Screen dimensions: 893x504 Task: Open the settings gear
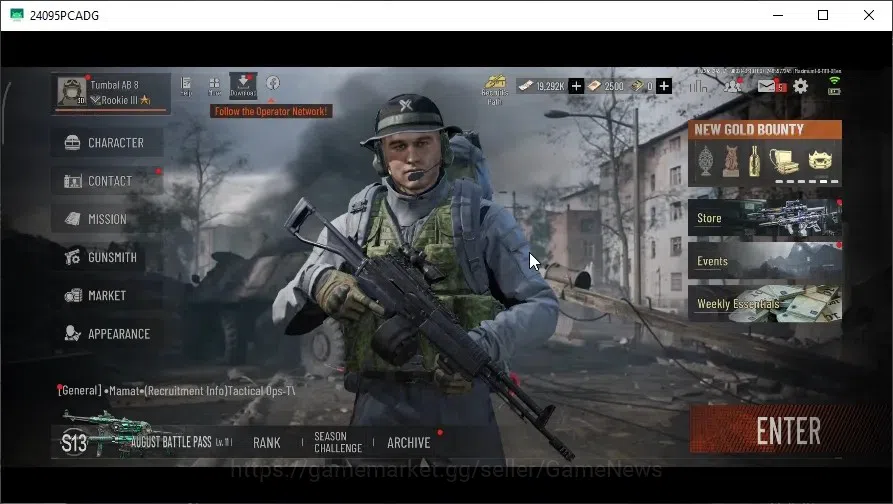(800, 86)
